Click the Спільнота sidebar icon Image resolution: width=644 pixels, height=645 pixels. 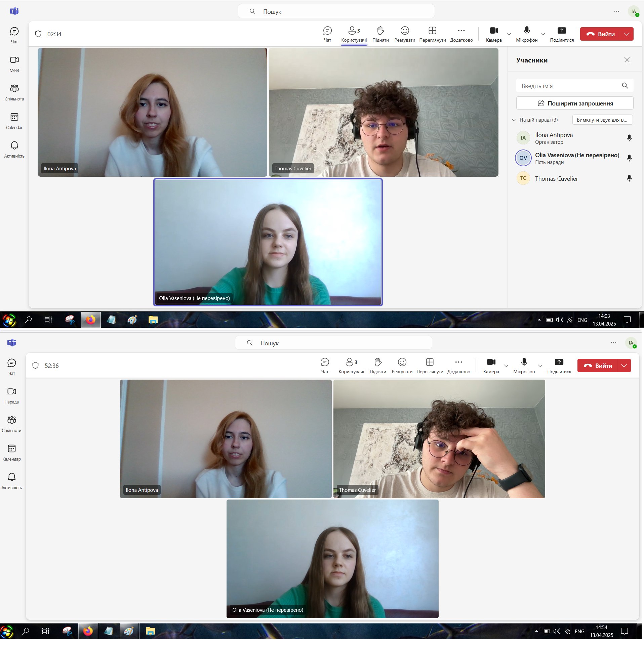[x=14, y=92]
